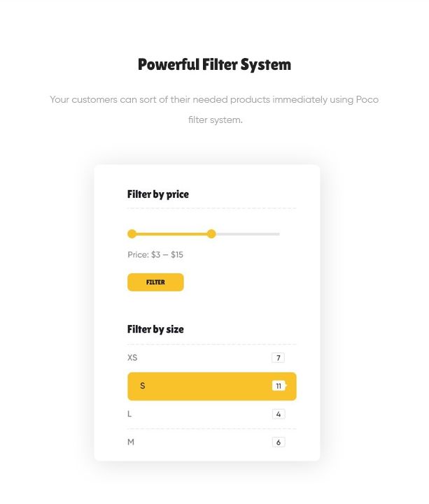The image size is (429, 504).
Task: Click the maximum price slider handle
Action: click(x=211, y=234)
